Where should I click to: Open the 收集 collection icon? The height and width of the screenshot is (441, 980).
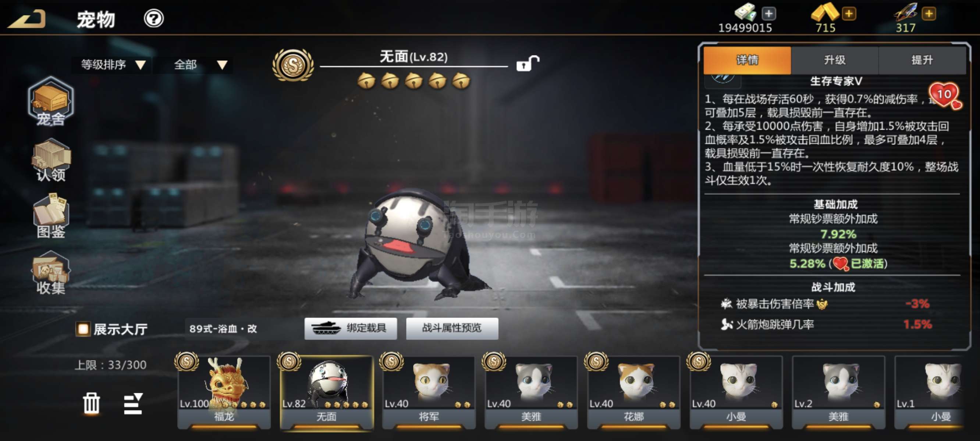(x=51, y=273)
